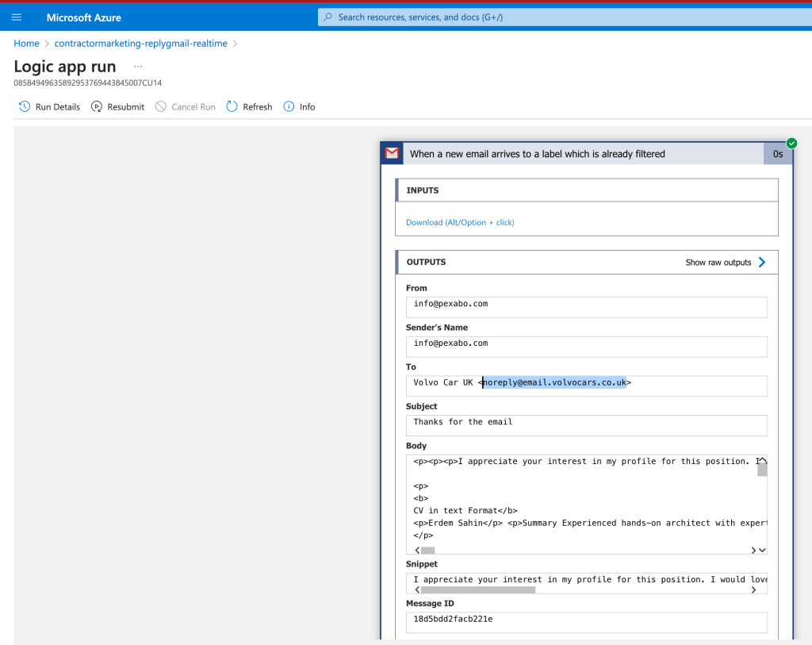The image size is (812, 645).
Task: Click the run ID text under the title
Action: point(87,83)
